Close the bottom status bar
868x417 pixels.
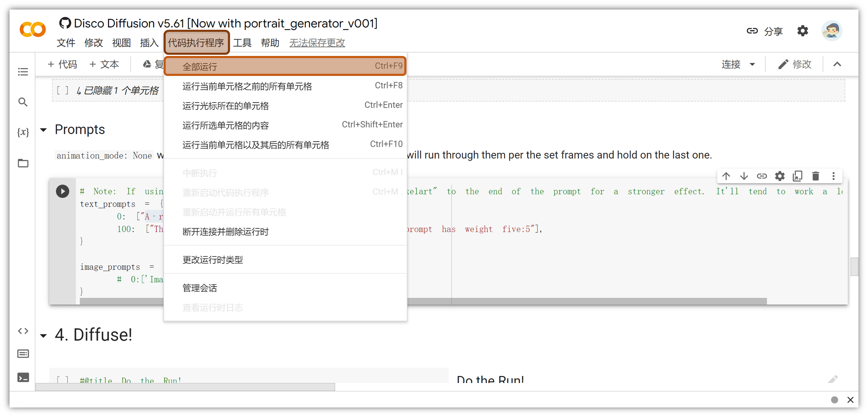(850, 400)
